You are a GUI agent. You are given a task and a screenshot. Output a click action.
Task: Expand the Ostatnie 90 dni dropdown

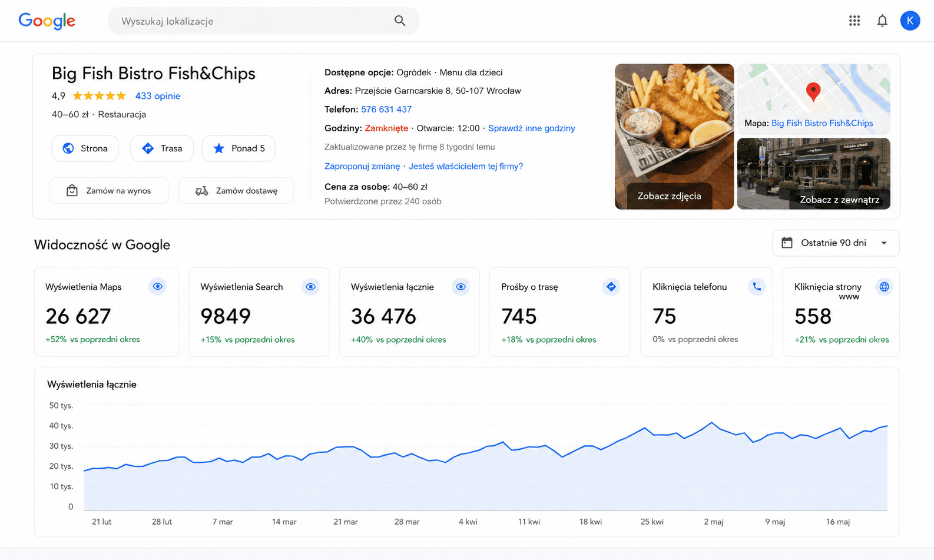pyautogui.click(x=836, y=243)
